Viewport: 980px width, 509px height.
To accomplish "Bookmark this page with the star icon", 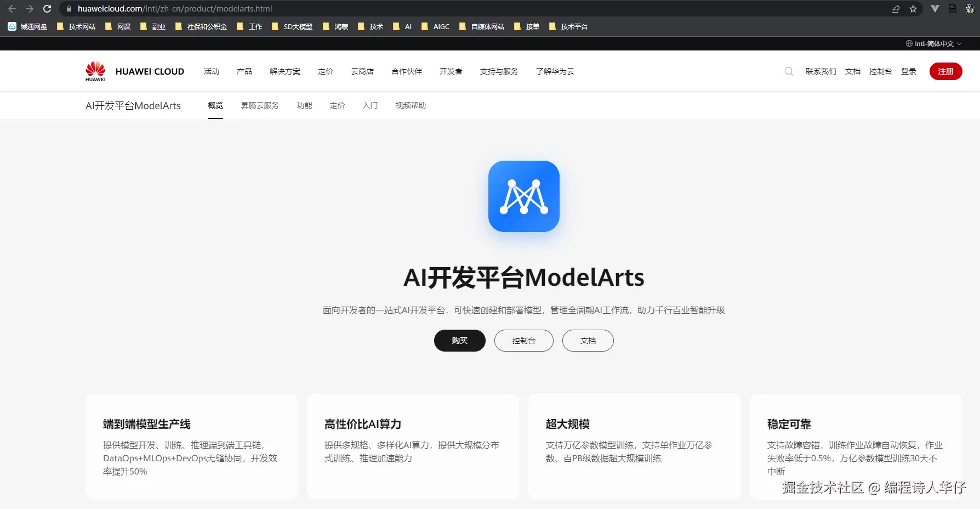I will [913, 9].
